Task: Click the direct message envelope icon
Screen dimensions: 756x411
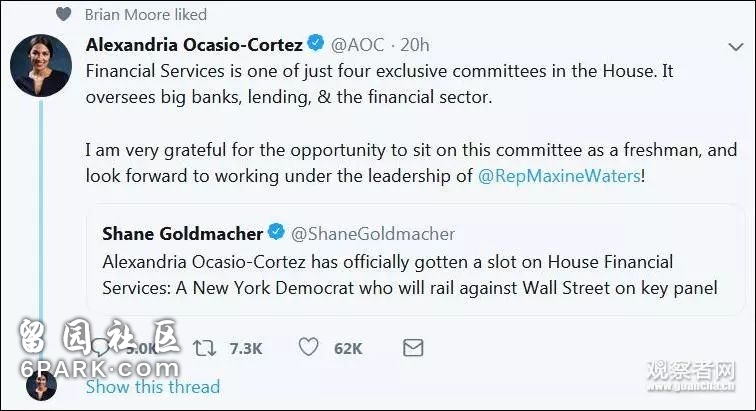Action: click(x=413, y=347)
